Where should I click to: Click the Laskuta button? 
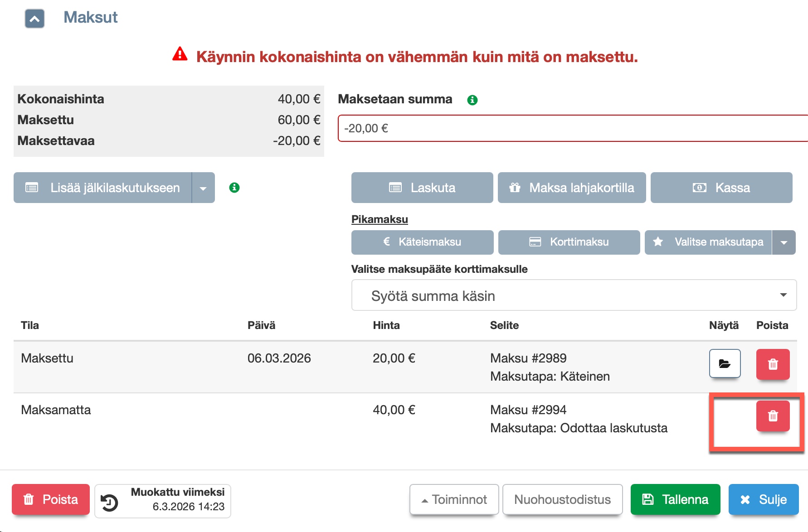[422, 188]
